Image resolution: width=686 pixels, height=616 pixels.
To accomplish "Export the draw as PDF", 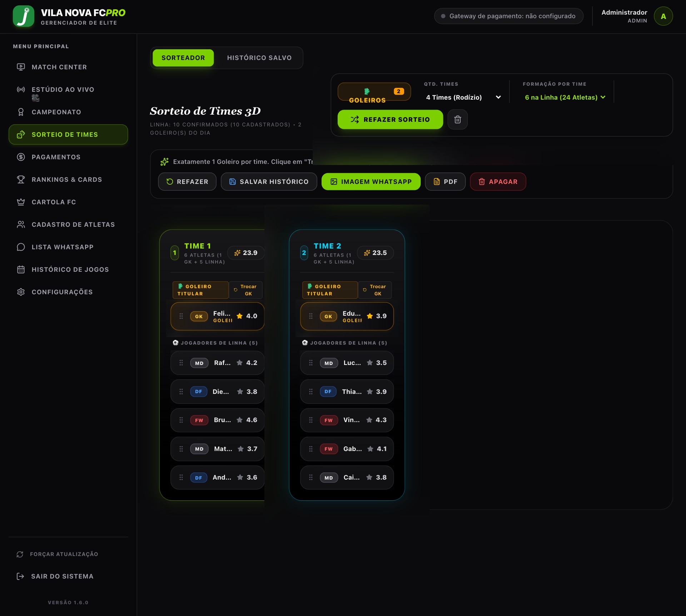I will [x=445, y=182].
